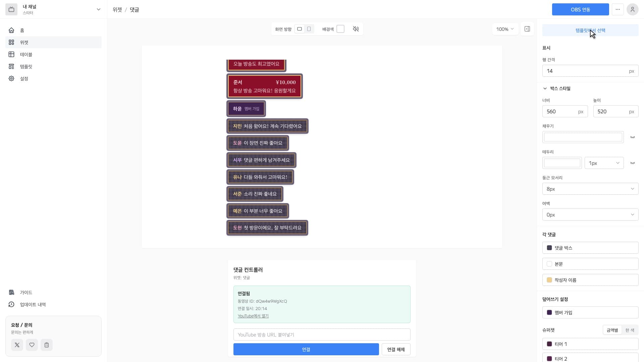Viewport: 644px width, 362px height.
Task: Click the heart icon in 요청 / 문의
Action: point(32,345)
